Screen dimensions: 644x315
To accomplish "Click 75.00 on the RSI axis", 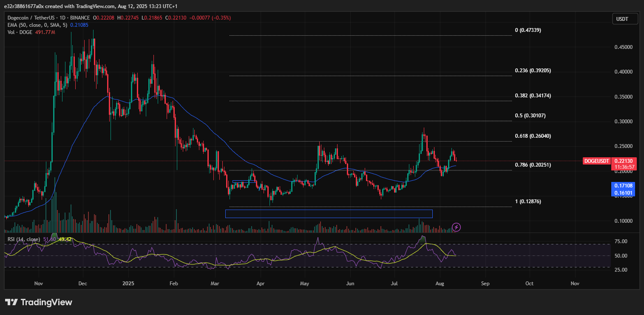I will click(x=620, y=241).
